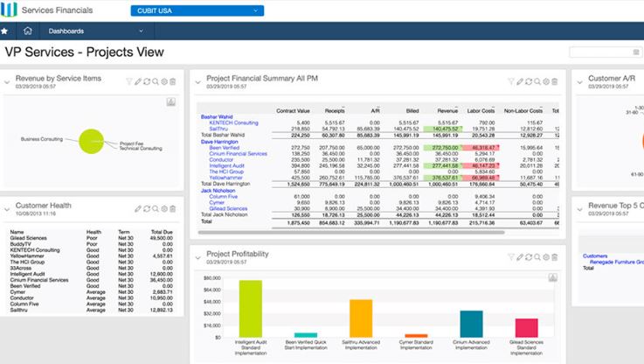
Task: Open settings gear for Revenue by Service Items
Action: (x=164, y=82)
